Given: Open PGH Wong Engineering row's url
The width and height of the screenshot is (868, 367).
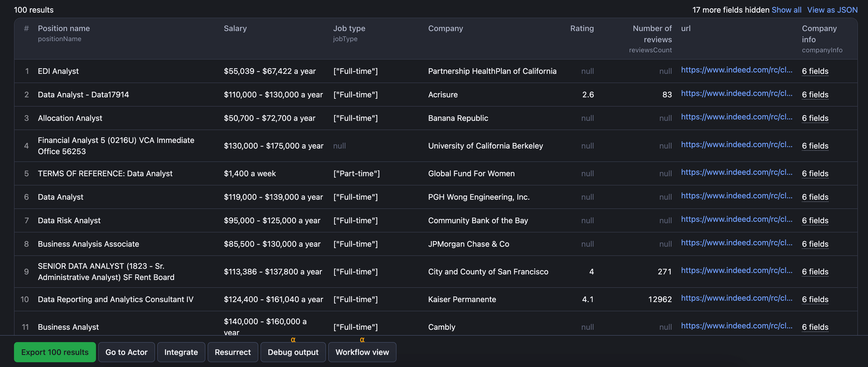Looking at the screenshot, I should coord(736,196).
